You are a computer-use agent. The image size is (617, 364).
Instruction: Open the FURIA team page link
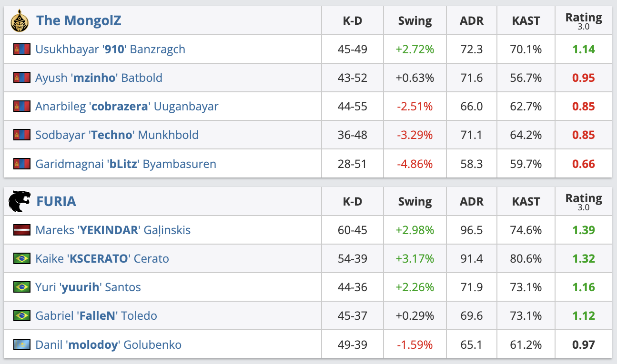click(56, 201)
